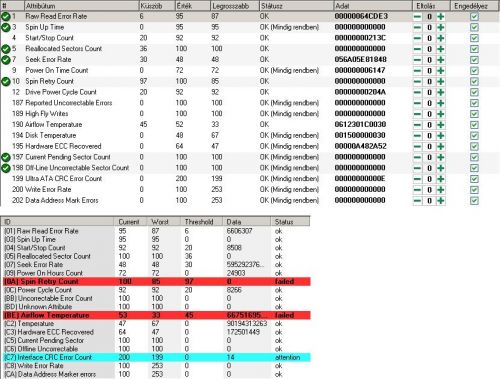Toggle enable checkbox for Airflow Temperature upper row
Screen dimensions: 500x379
[474, 125]
